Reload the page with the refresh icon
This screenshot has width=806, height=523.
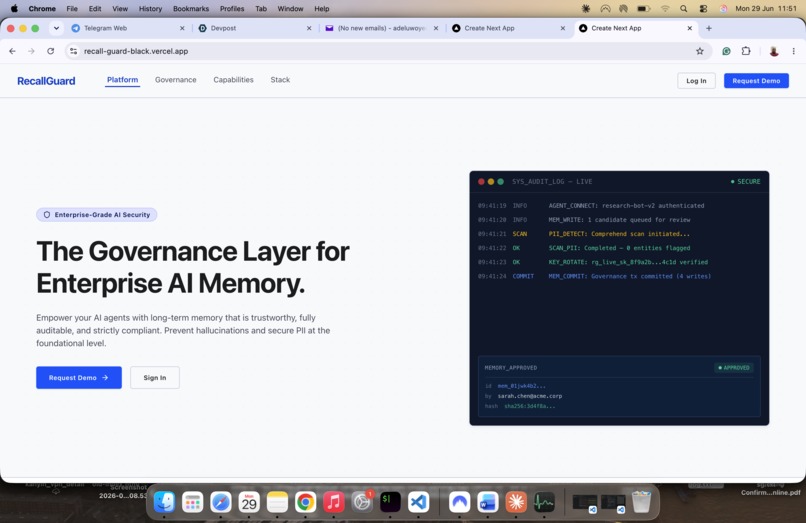(x=50, y=51)
